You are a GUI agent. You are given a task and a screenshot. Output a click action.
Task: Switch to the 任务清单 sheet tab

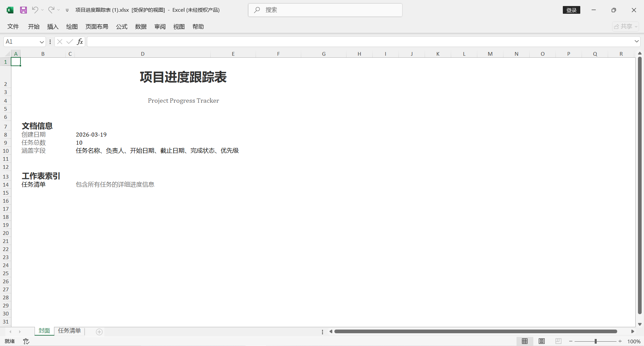tap(69, 331)
